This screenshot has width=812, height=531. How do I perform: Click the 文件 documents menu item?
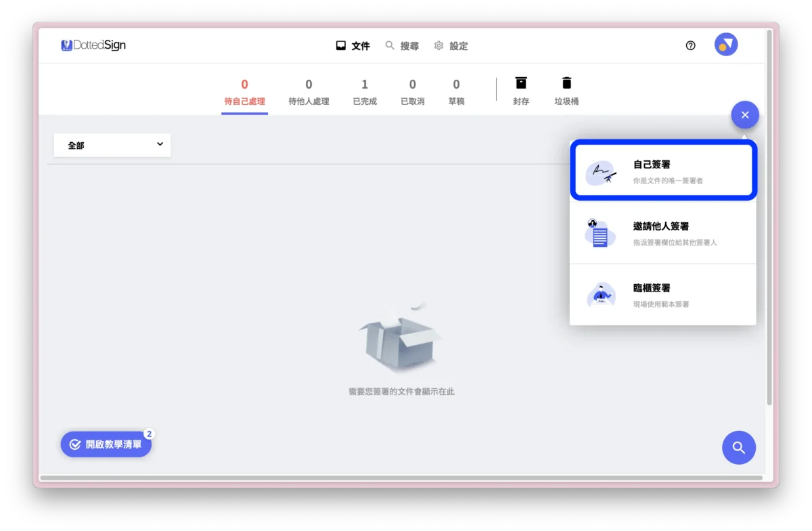tap(352, 45)
